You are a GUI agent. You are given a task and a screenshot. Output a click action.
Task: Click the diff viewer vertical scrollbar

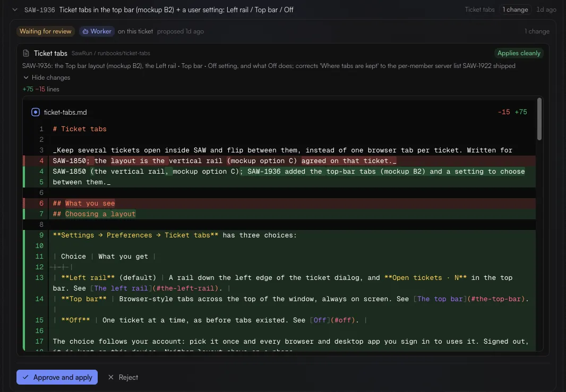(x=539, y=119)
